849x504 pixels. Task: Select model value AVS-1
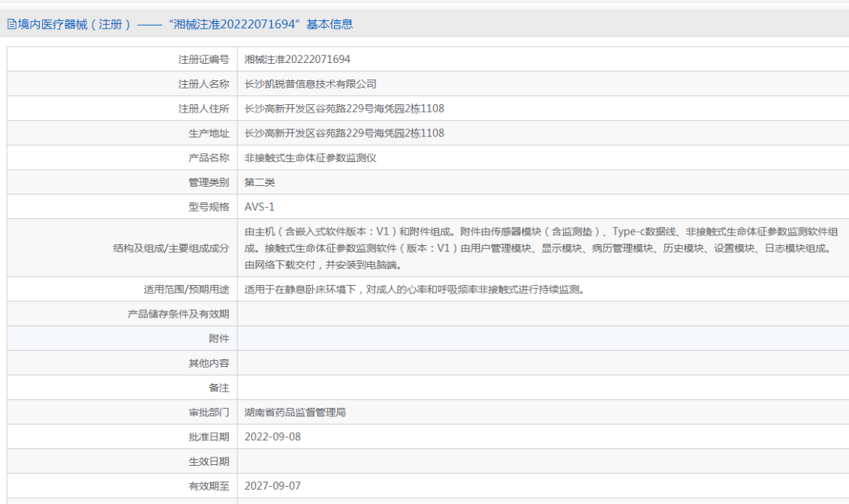pos(260,207)
